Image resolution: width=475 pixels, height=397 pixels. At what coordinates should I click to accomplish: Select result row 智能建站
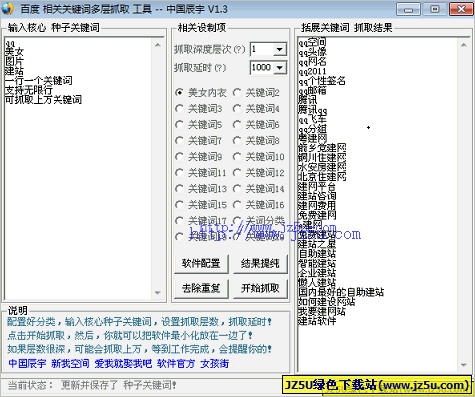[317, 263]
